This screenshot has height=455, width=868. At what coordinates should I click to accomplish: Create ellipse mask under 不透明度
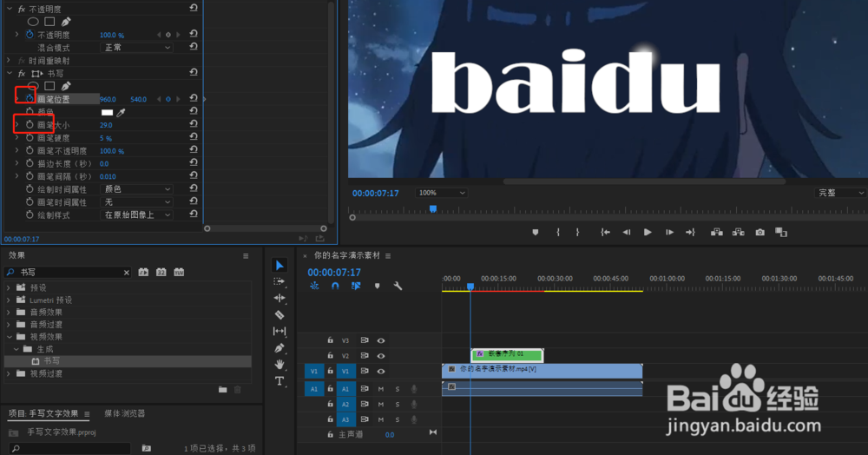(x=33, y=22)
